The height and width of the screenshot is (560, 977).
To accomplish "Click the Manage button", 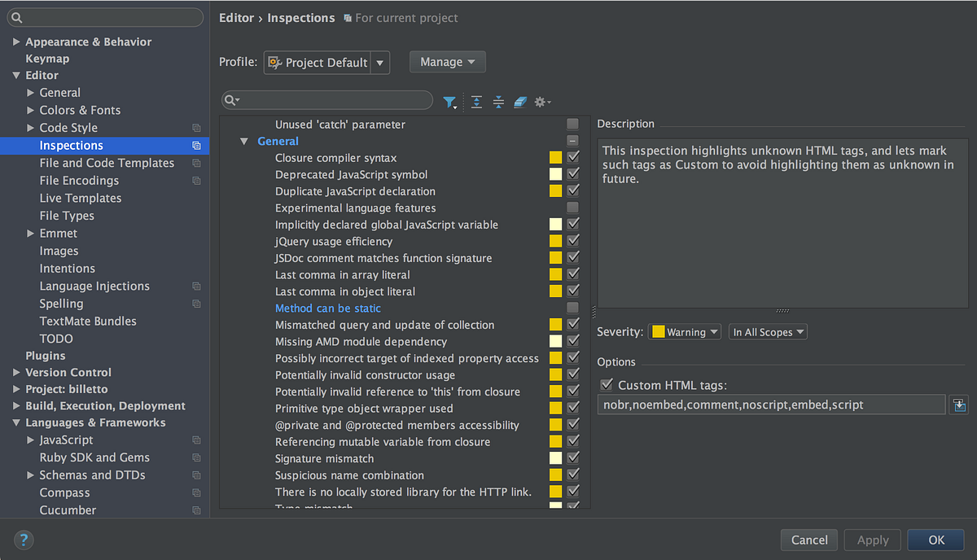I will (447, 62).
